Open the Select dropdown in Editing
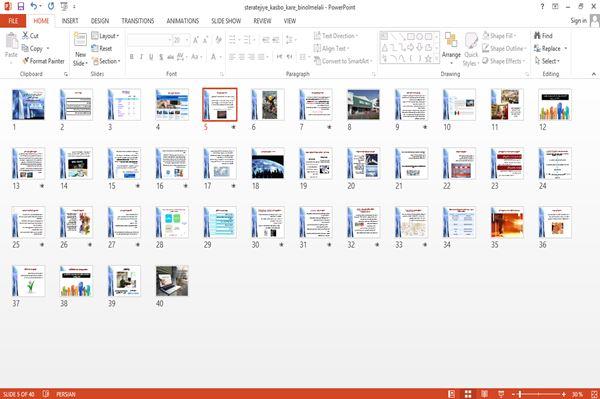Viewport: 600px width, 399px height. point(547,61)
